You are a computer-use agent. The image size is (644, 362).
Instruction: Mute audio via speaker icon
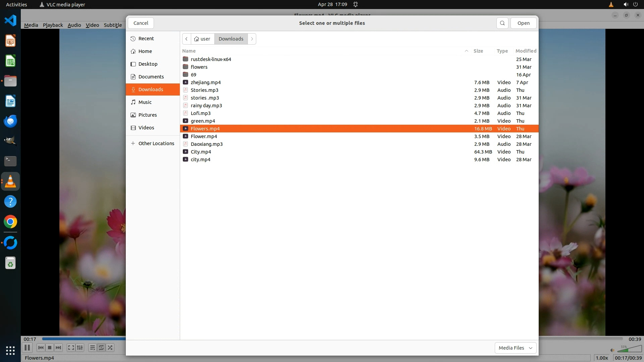[612, 350]
